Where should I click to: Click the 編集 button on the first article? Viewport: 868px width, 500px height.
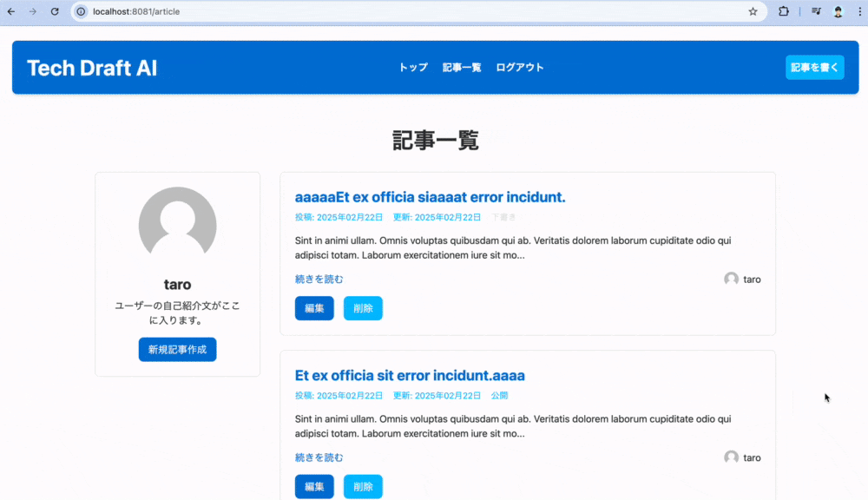pyautogui.click(x=314, y=308)
